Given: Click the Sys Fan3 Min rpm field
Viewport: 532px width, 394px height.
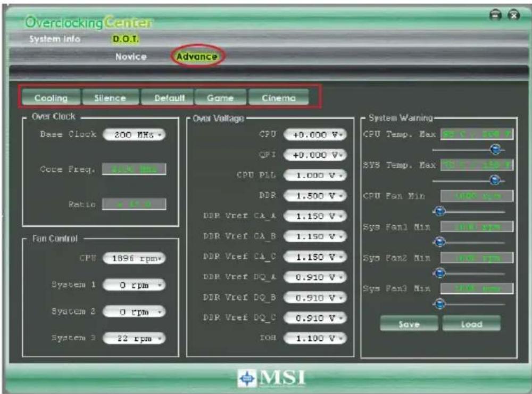Looking at the screenshot, I should 477,289.
